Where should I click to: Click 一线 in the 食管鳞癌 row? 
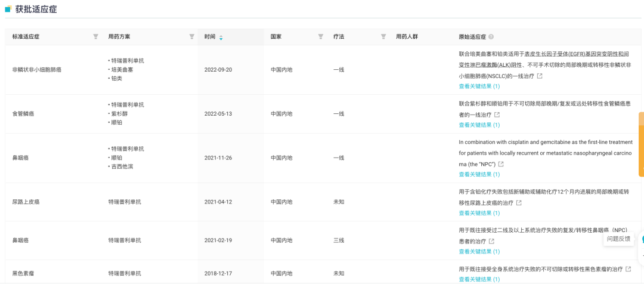(x=339, y=114)
